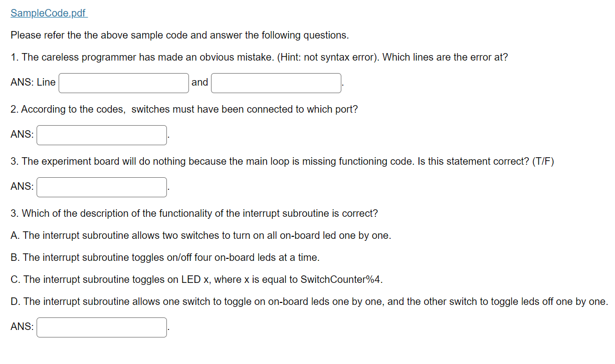The height and width of the screenshot is (364, 615).
Task: Click the 'and' label between the answer boxes
Action: (199, 82)
